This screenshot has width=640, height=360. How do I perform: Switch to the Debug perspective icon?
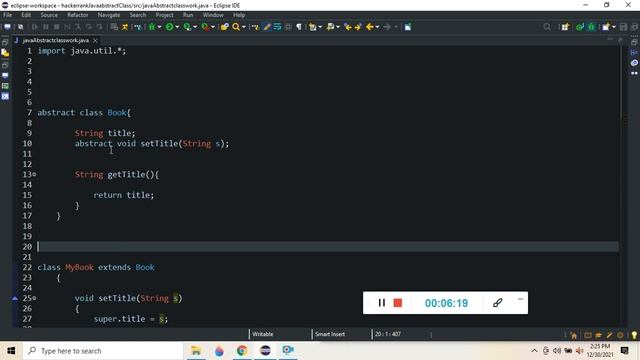(x=591, y=27)
